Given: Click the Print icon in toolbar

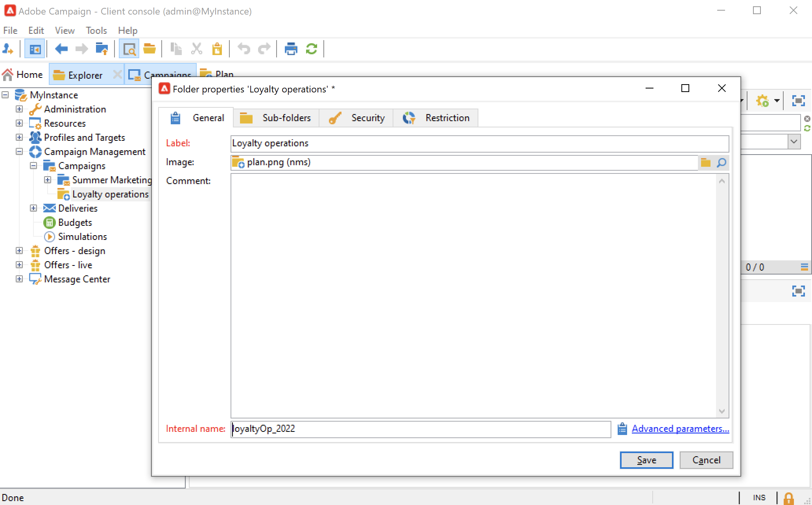Looking at the screenshot, I should point(291,49).
